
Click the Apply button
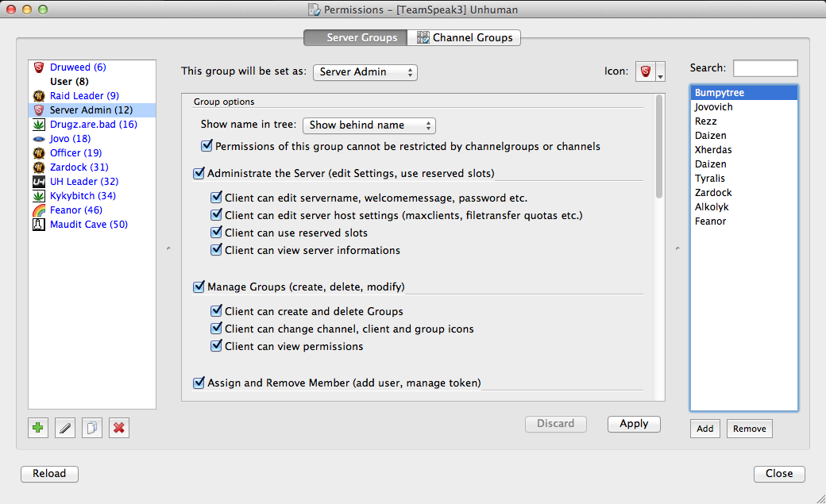pos(634,424)
